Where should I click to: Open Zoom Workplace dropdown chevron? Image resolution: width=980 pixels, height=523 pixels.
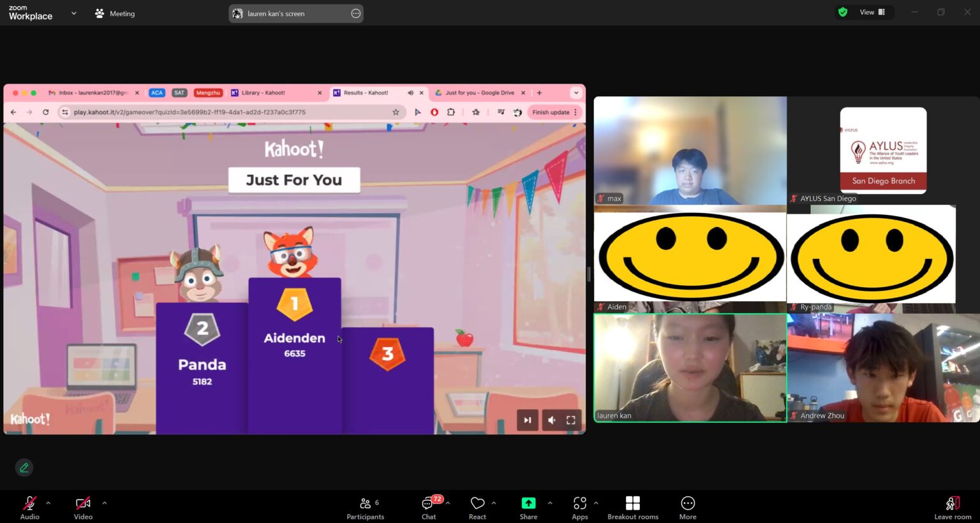[x=73, y=13]
